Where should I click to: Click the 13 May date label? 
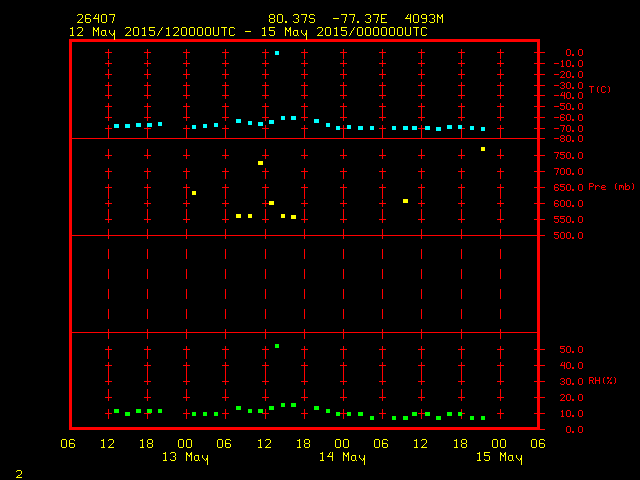click(185, 457)
